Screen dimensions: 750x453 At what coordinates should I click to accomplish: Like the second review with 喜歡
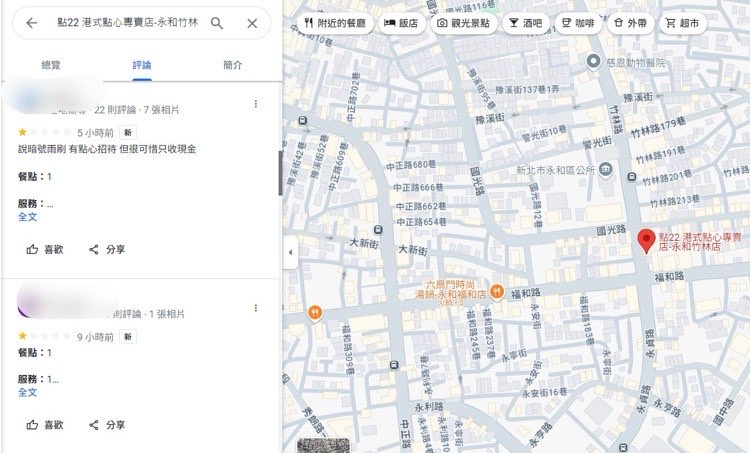[45, 425]
